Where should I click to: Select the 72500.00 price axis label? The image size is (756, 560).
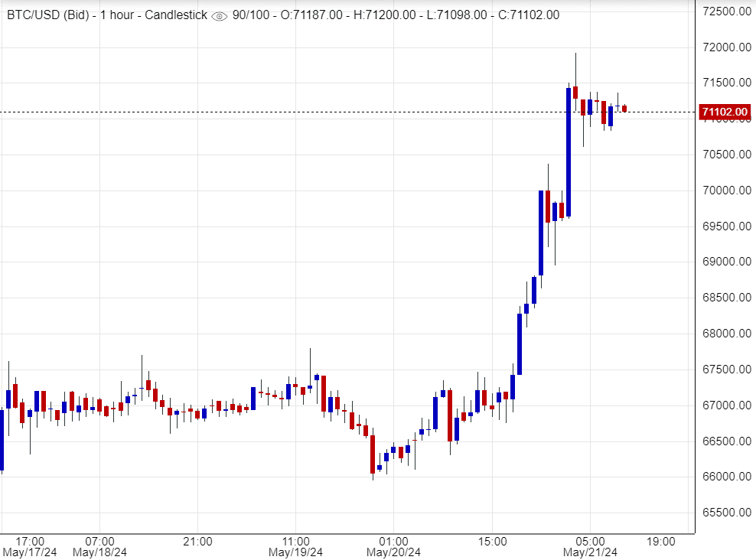point(724,11)
